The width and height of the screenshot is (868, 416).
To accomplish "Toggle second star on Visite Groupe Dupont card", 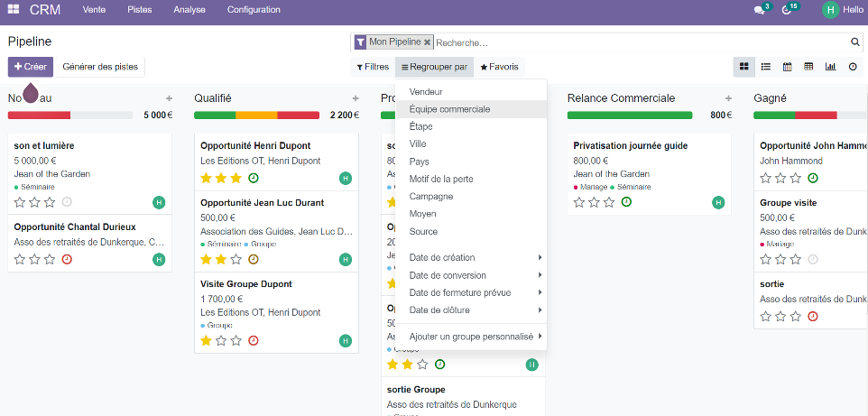I will [221, 340].
